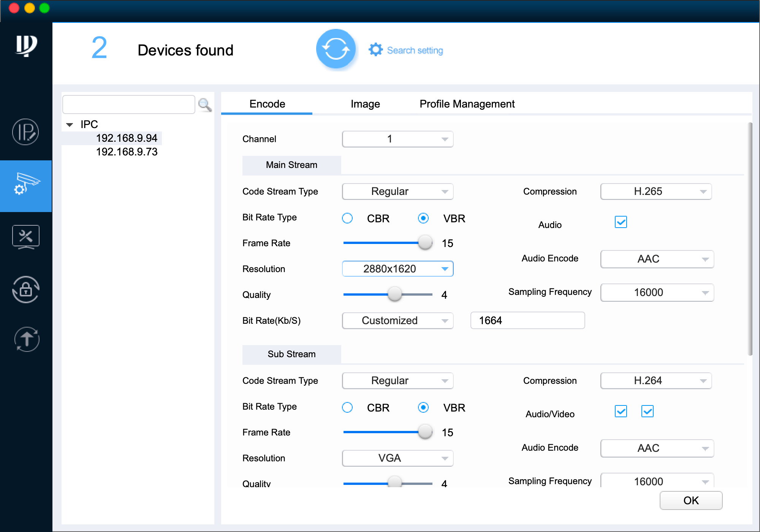Click the OK button
This screenshot has width=760, height=532.
click(x=691, y=500)
